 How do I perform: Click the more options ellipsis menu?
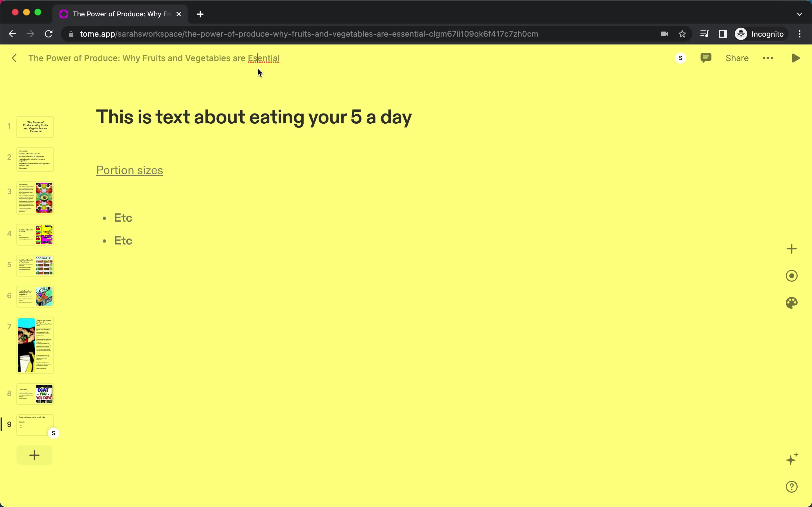click(x=767, y=58)
